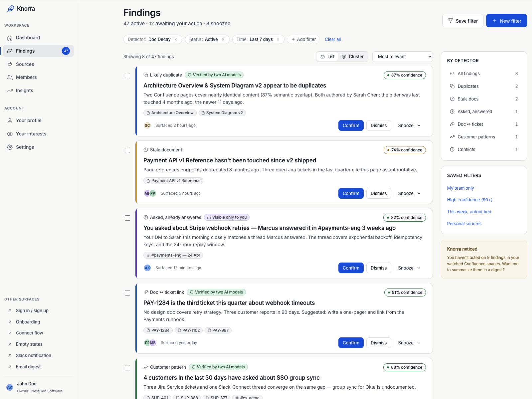
Task: Open the Payment API v1 Reference chip
Action: (x=173, y=181)
